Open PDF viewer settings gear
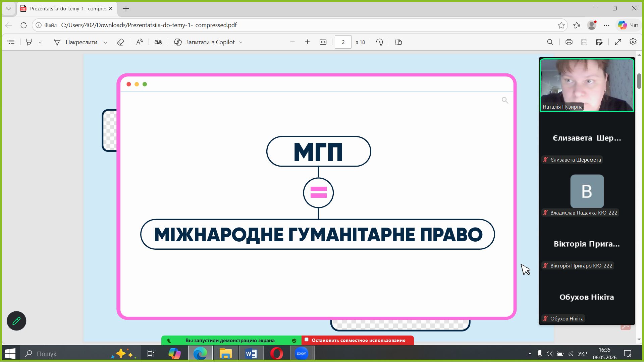 [633, 42]
